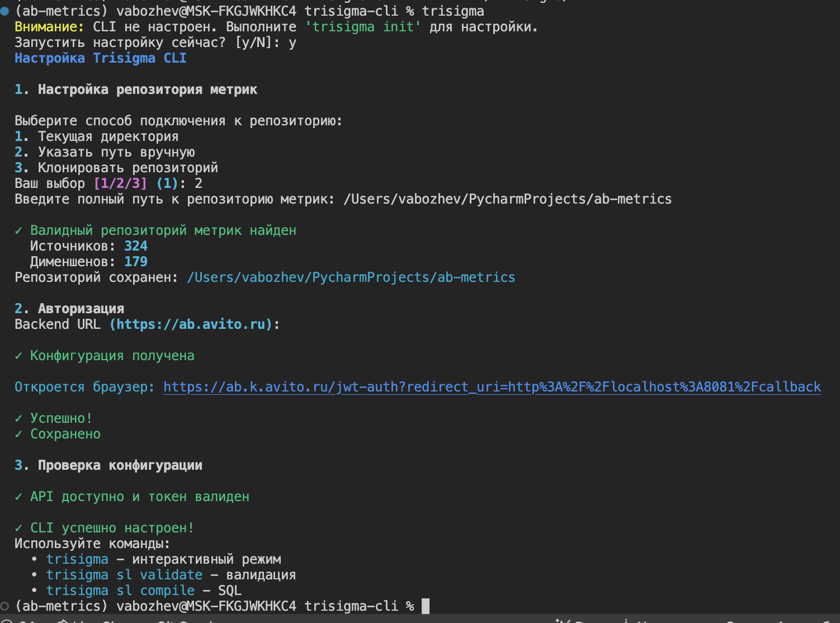
Task: Click the checkmark beside "CLI успешно настроен!"
Action: [18, 527]
